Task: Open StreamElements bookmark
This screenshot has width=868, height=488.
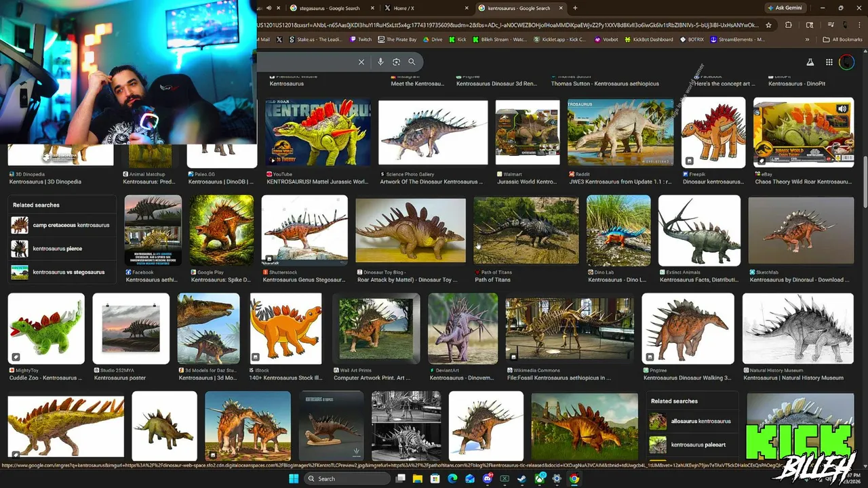Action: pos(738,39)
